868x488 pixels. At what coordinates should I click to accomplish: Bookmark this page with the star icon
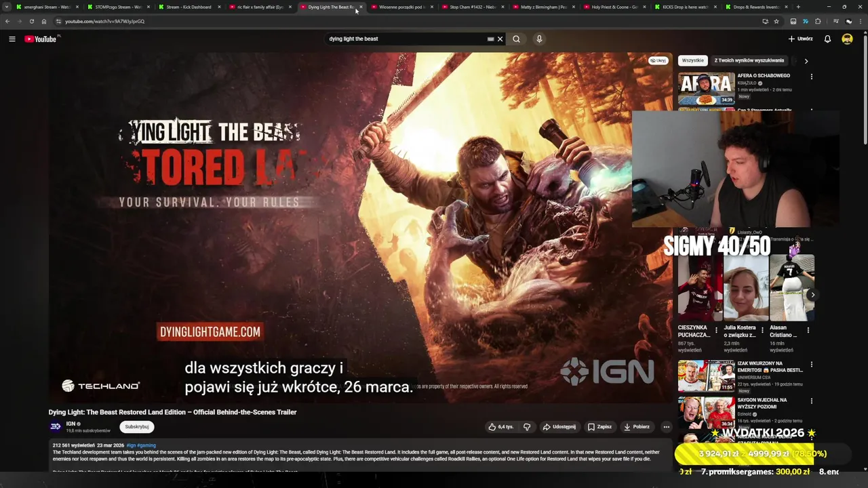pyautogui.click(x=776, y=21)
